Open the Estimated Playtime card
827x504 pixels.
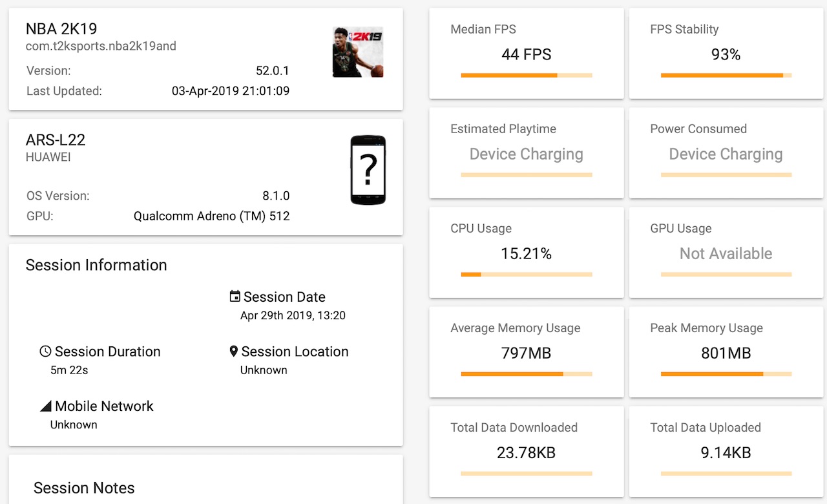(527, 153)
